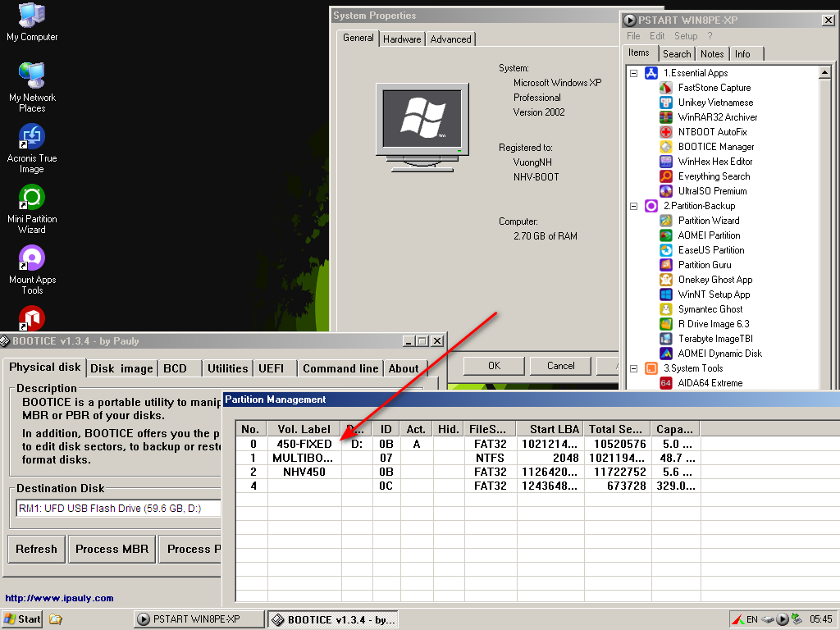Viewport: 840px width, 630px height.
Task: Open Mount Apps Tools desktop shortcut
Action: tap(32, 269)
